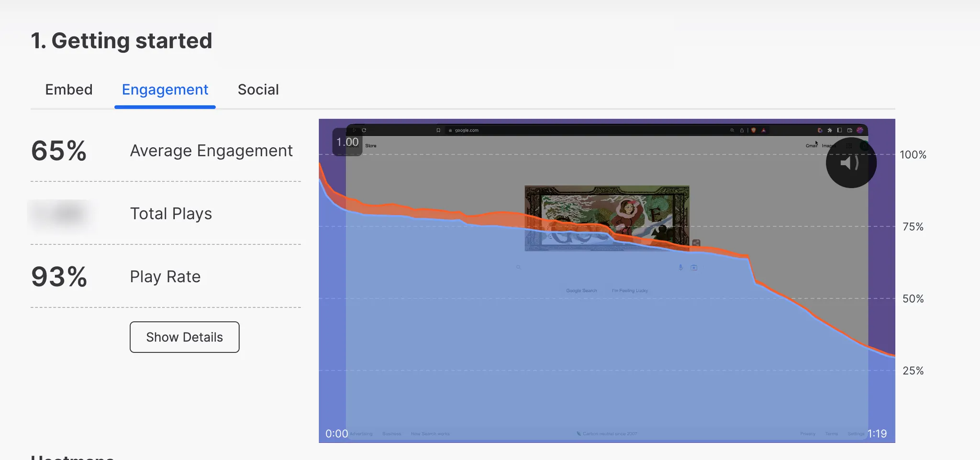Click the 65% Average Engagement value
This screenshot has width=980, height=460.
click(59, 151)
